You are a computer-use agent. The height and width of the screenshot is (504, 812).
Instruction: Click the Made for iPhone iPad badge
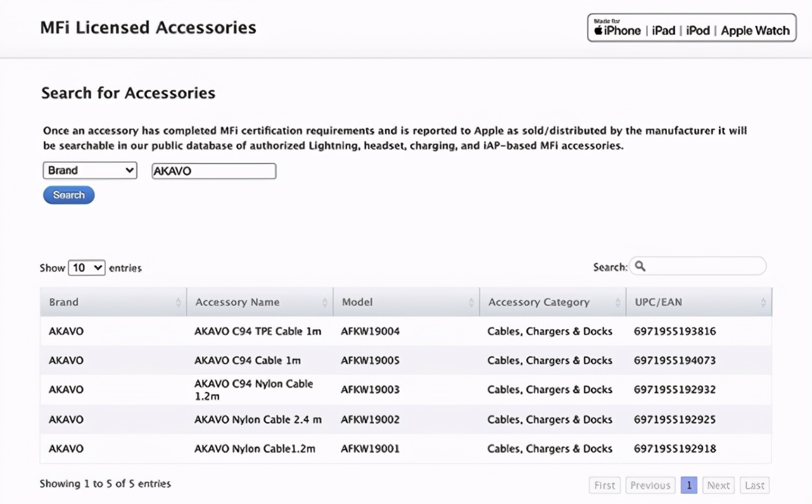691,28
